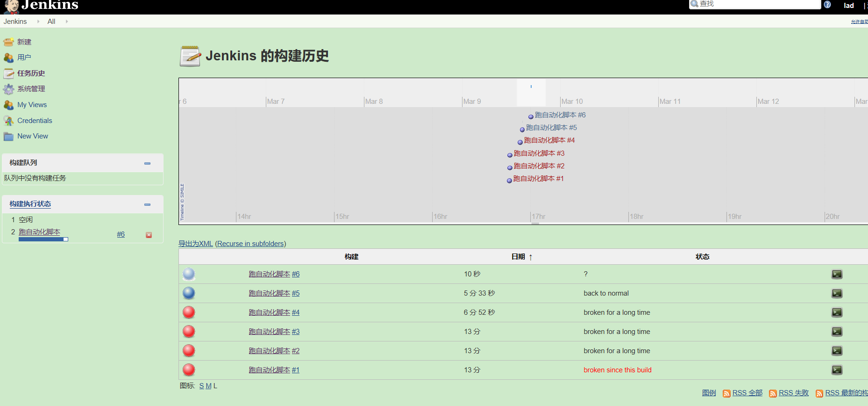Image resolution: width=868 pixels, height=406 pixels.
Task: Open New View in the sidebar
Action: (x=33, y=136)
